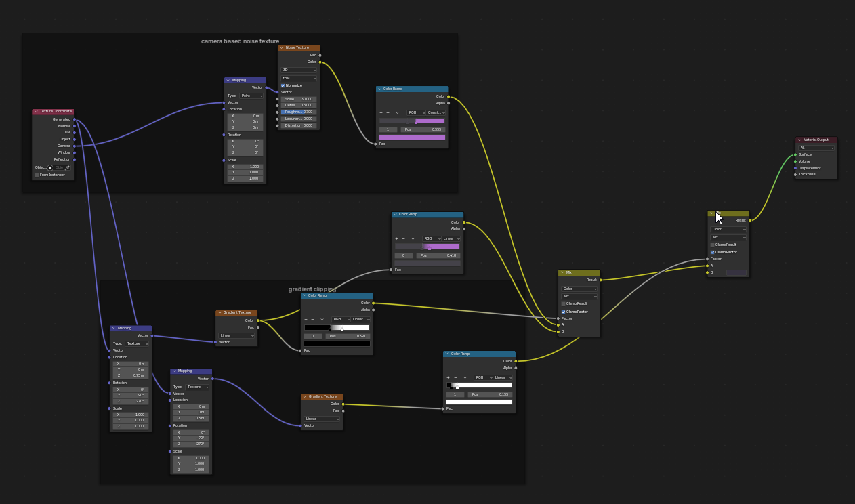Viewport: 855px width, 504px height.
Task: Open the Linear dropdown in the upper Gradient Texture
Action: coord(237,335)
